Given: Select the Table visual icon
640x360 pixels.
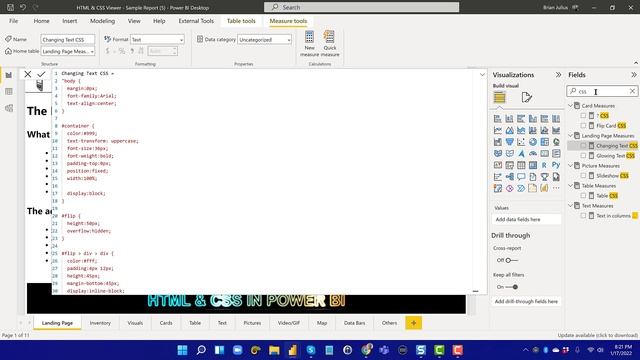Looking at the screenshot, I should coord(521,165).
